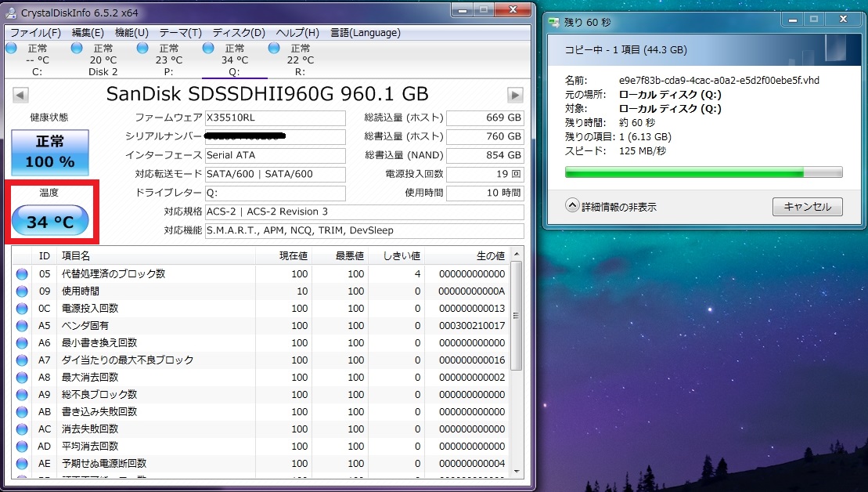Open the 編集(E) menu
The width and height of the screenshot is (868, 492).
(88, 33)
